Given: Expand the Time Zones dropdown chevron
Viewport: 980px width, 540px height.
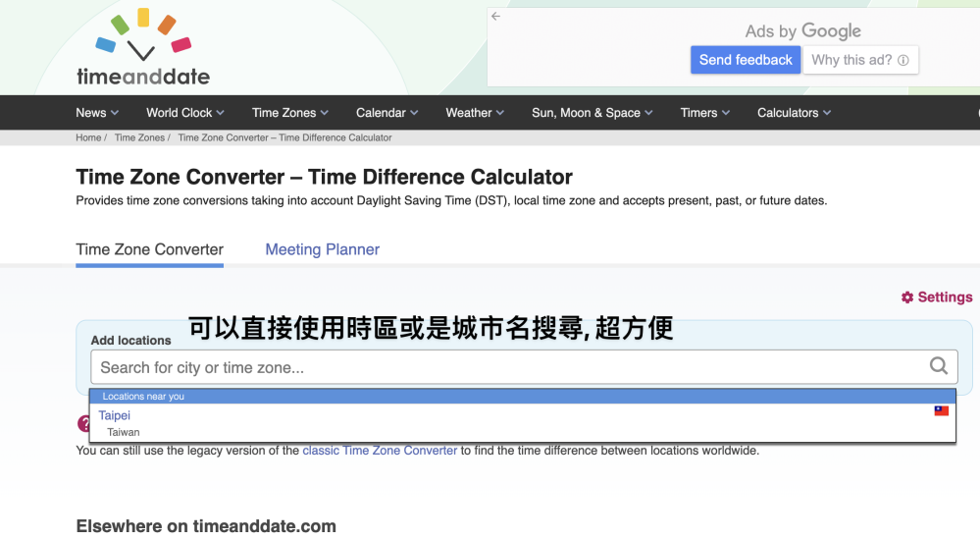Looking at the screenshot, I should click(x=325, y=113).
